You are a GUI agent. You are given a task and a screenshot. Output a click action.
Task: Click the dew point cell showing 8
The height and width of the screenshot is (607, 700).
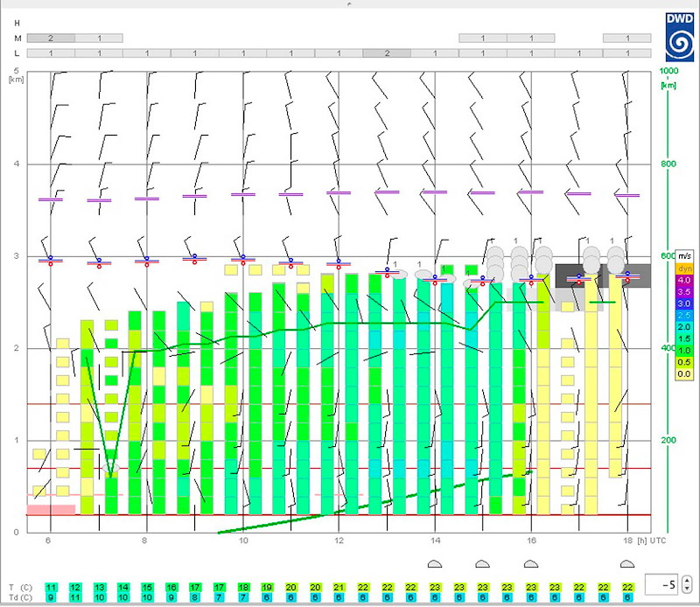coord(195,597)
